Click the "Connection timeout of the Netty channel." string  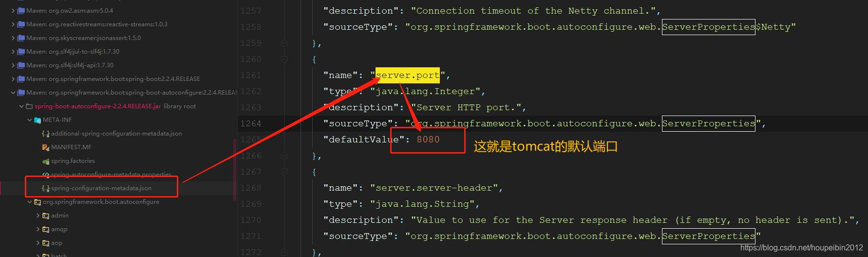tap(533, 11)
